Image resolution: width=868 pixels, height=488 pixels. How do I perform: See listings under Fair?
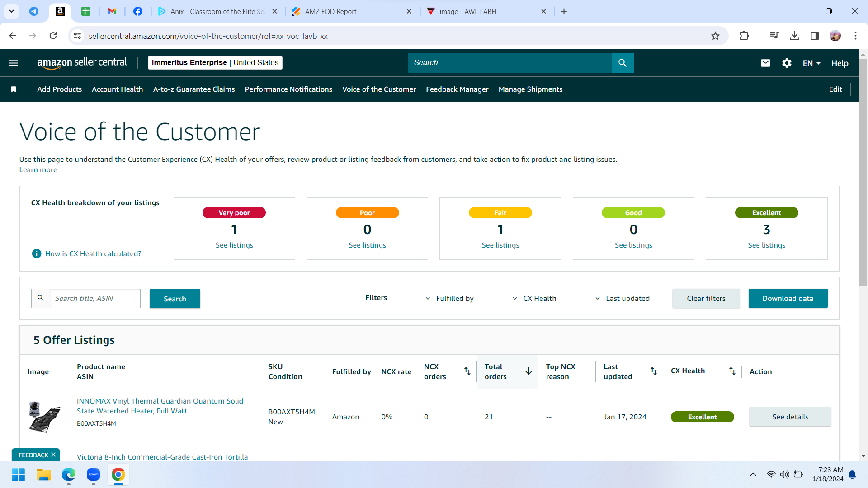[x=500, y=245]
